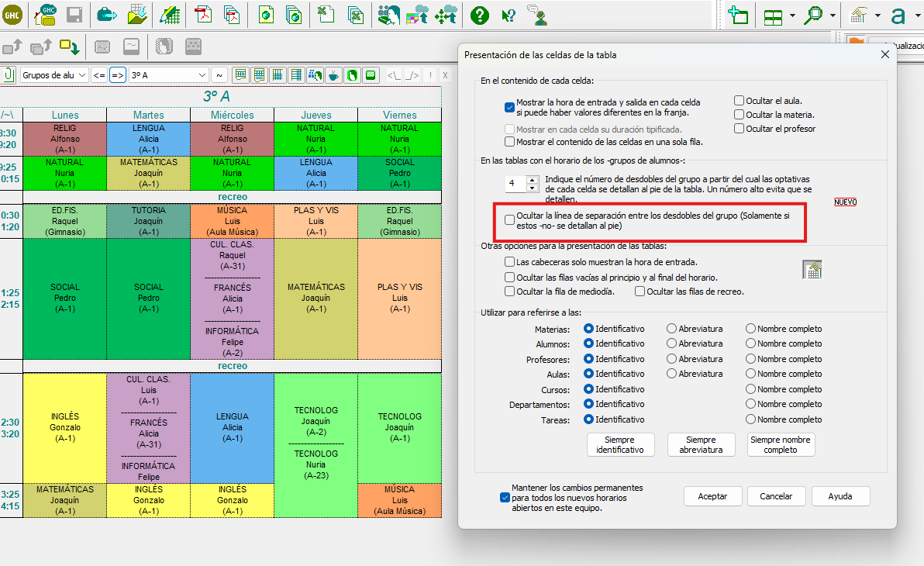Check 'Ocultar la línea de separación entre los desdobles'
Viewport: 924px width, 566px height.
(510, 220)
